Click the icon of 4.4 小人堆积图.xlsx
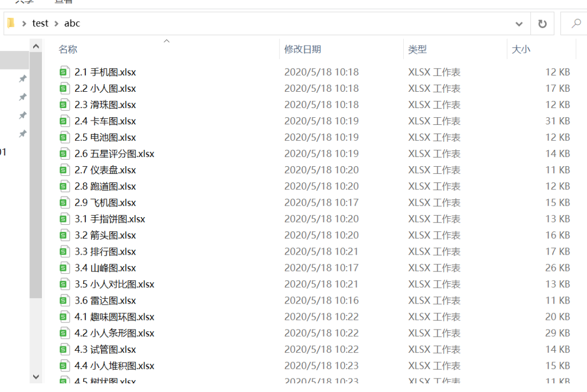Screen dimensions: 587x392 (x=64, y=365)
